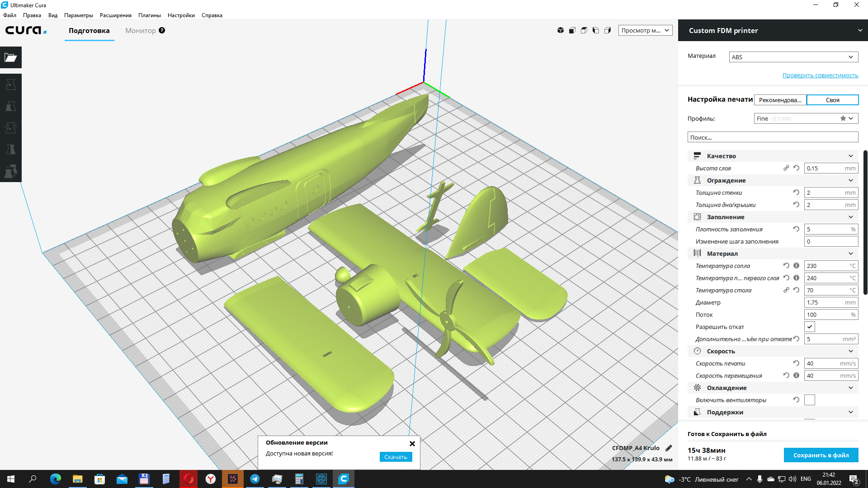This screenshot has width=868, height=488.
Task: Switch to 3D isometric camera view
Action: tap(561, 30)
